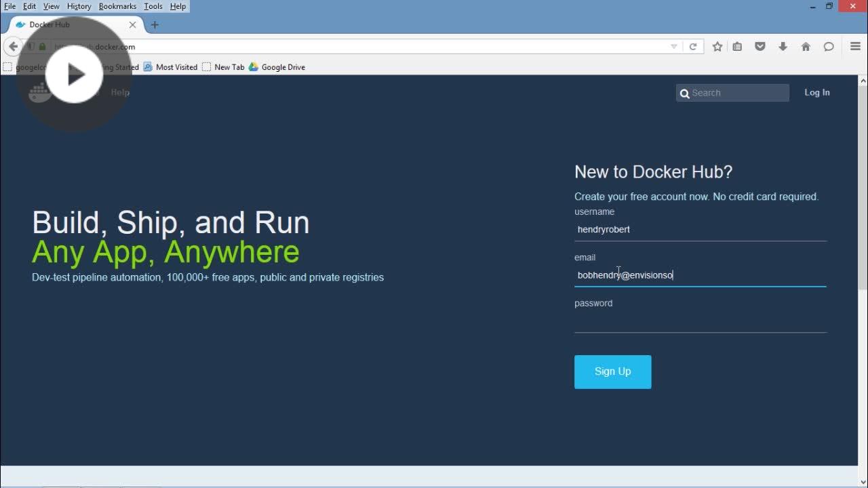Open the Google Drive bookmark

[277, 67]
